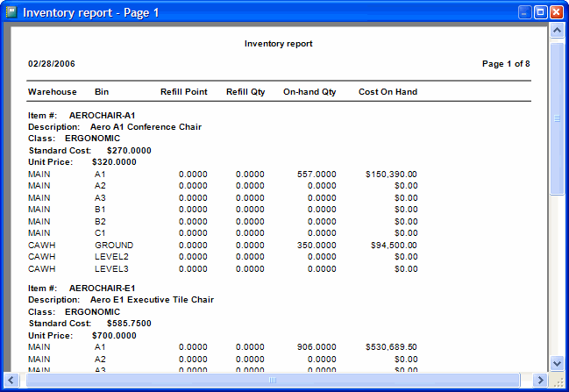Image resolution: width=569 pixels, height=392 pixels.
Task: Click description 'Aero A1 Conference Chair'
Action: pyautogui.click(x=146, y=127)
